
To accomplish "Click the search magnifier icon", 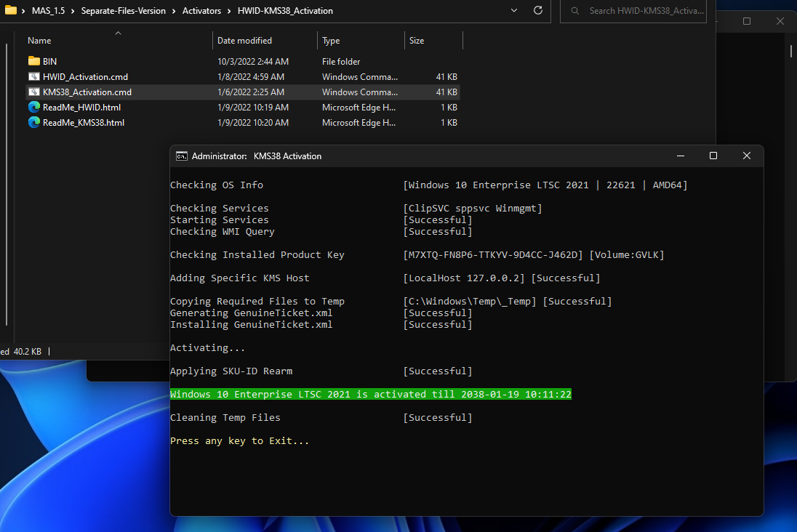I will (575, 11).
